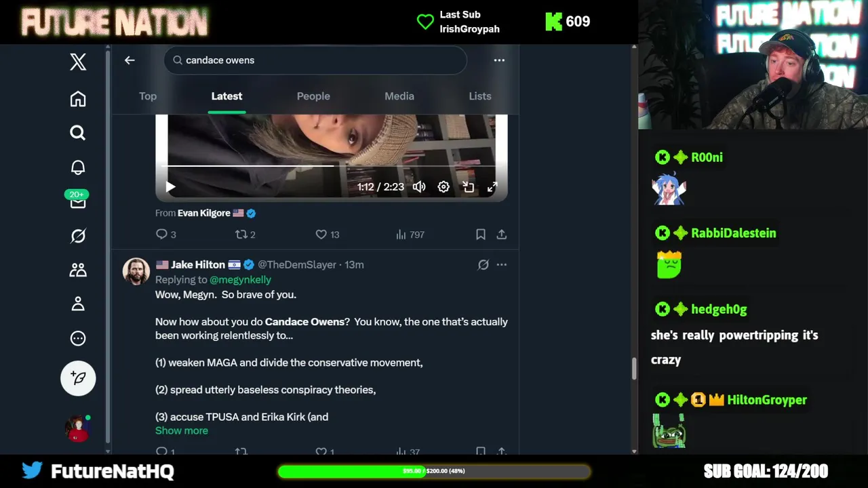This screenshot has width=868, height=488.
Task: Click the green donation goal progress bar
Action: (434, 471)
